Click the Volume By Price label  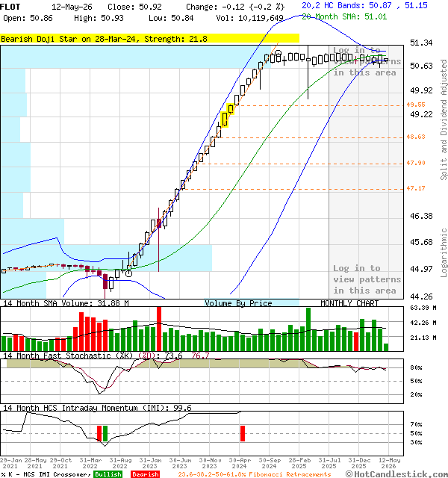[238, 303]
